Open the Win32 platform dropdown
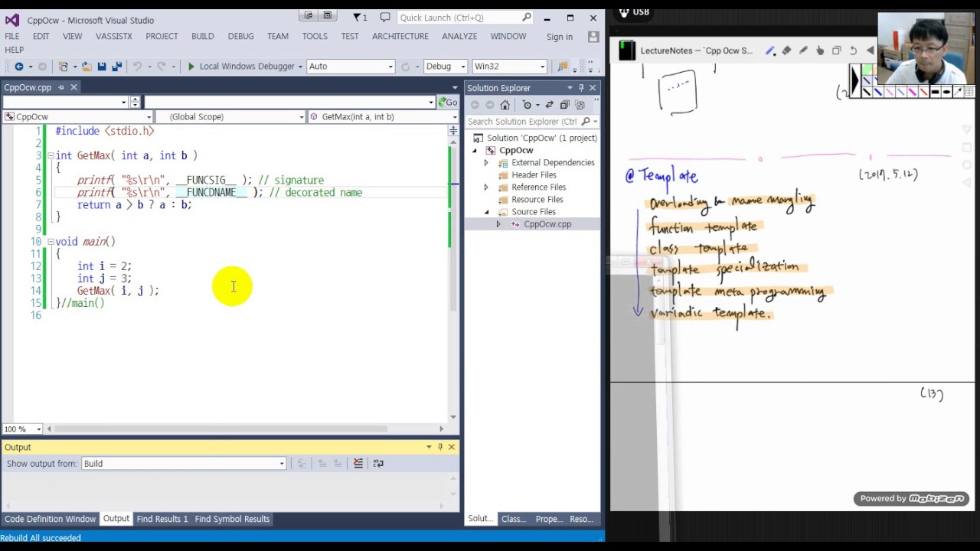980x551 pixels. (509, 67)
